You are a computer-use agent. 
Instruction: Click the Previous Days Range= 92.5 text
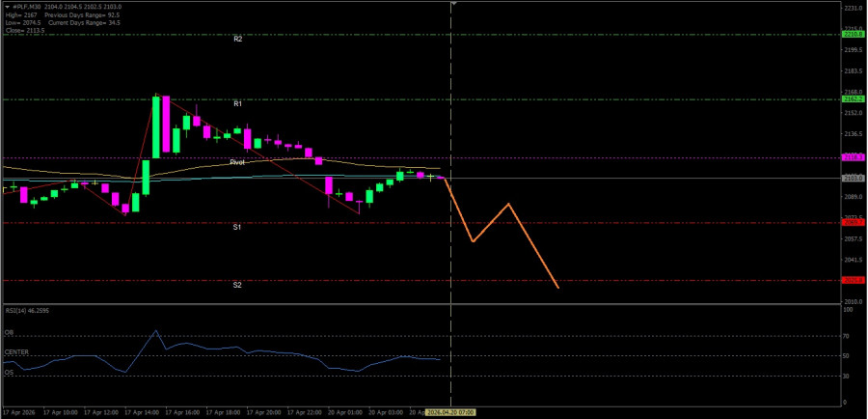80,15
